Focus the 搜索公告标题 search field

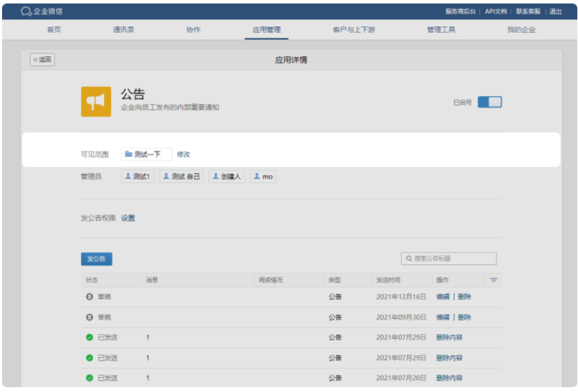[x=453, y=259]
